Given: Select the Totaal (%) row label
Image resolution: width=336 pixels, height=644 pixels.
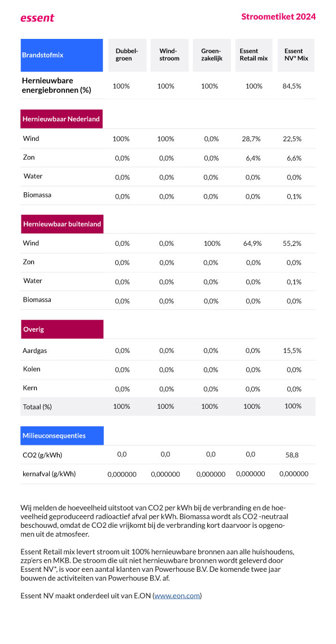Looking at the screenshot, I should pos(37,407).
